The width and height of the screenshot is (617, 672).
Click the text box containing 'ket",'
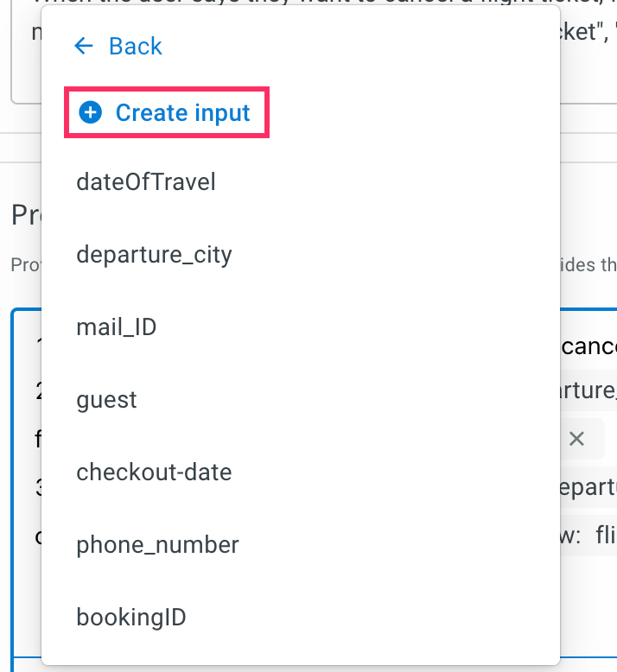588,52
